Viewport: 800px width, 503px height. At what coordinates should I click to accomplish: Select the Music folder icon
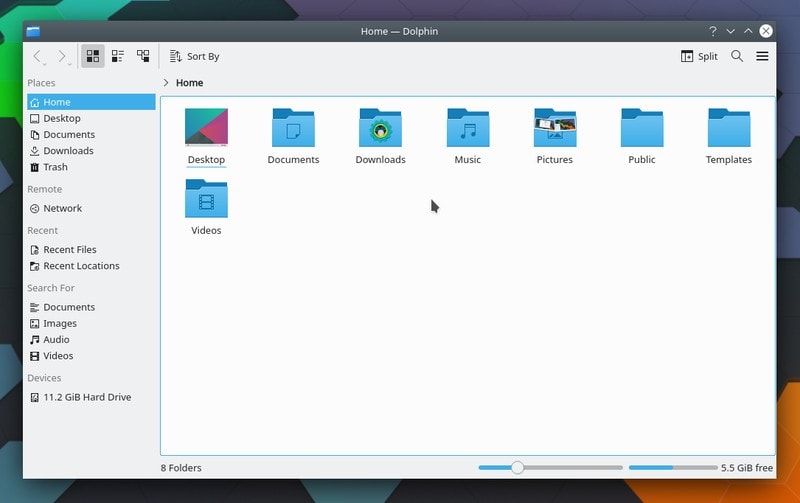click(468, 128)
